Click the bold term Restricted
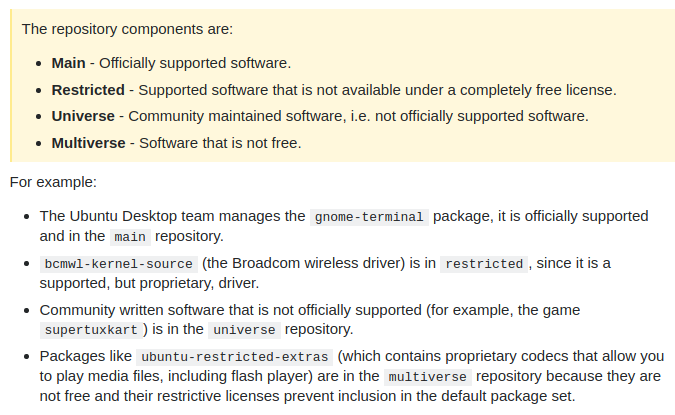 88,90
